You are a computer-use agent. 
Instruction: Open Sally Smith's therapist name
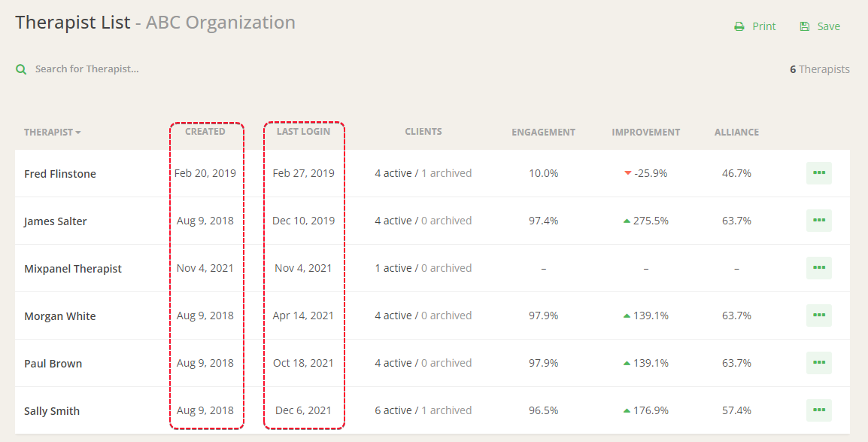52,411
